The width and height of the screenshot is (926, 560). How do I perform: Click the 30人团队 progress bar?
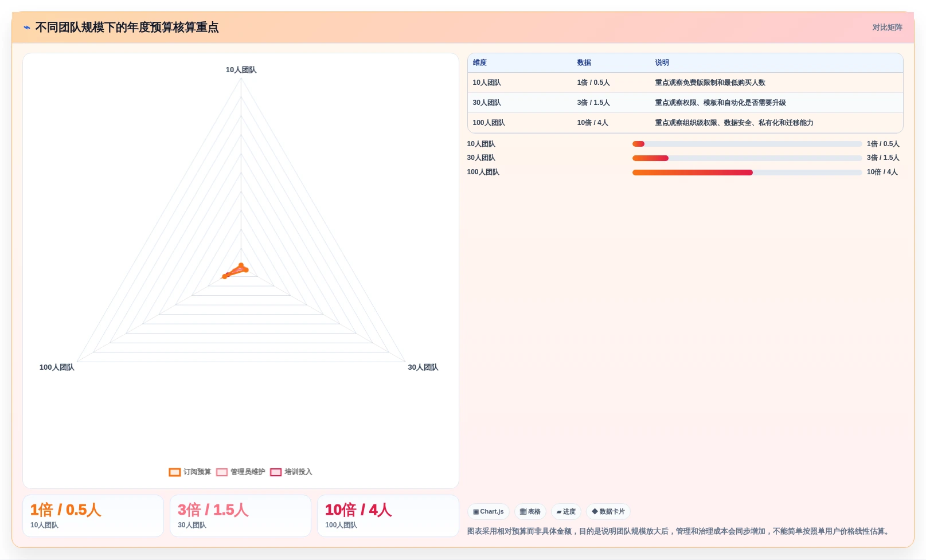pyautogui.click(x=747, y=158)
